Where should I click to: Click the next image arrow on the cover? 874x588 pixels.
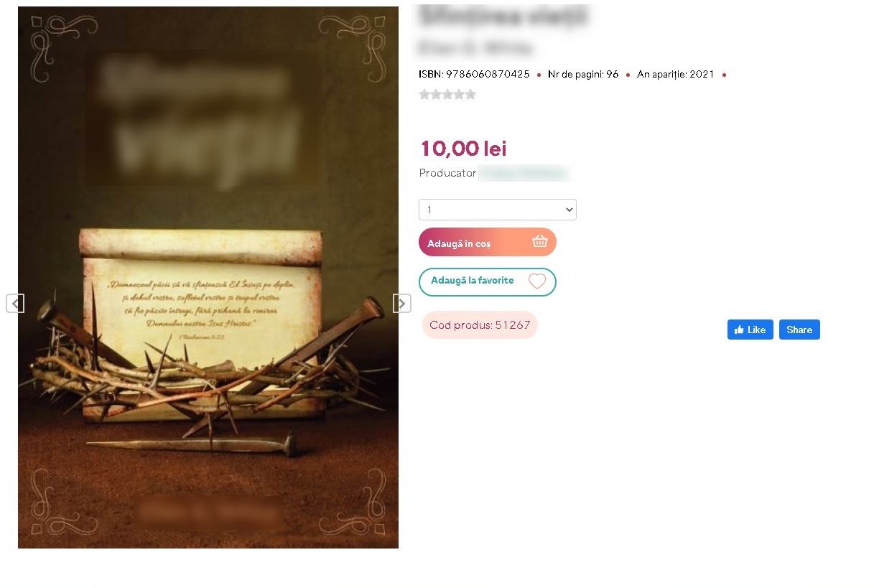coord(402,304)
